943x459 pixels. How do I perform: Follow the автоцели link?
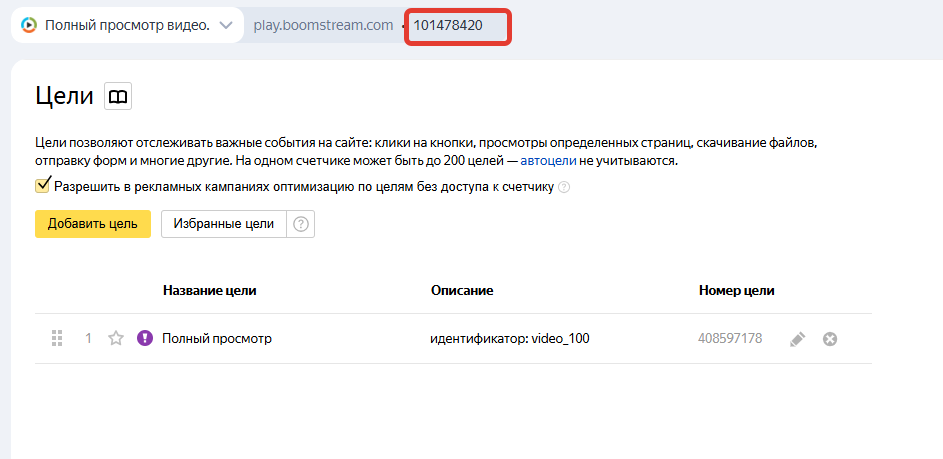tap(548, 161)
